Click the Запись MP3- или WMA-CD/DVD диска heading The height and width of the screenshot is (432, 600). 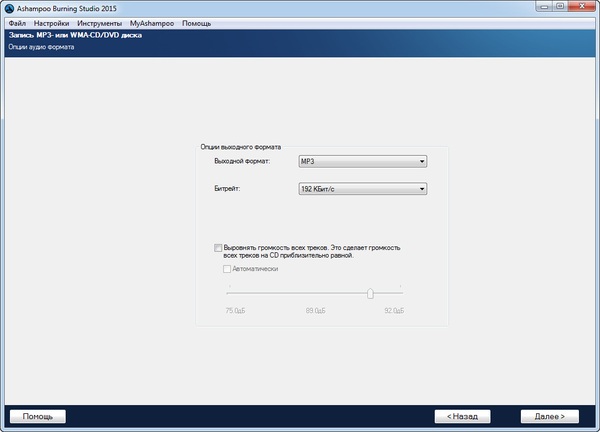(75, 35)
